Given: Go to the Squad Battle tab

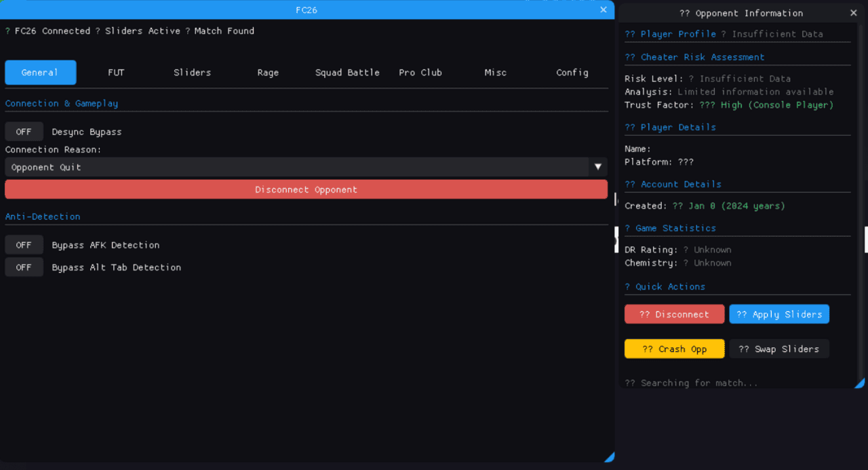Looking at the screenshot, I should click(347, 73).
